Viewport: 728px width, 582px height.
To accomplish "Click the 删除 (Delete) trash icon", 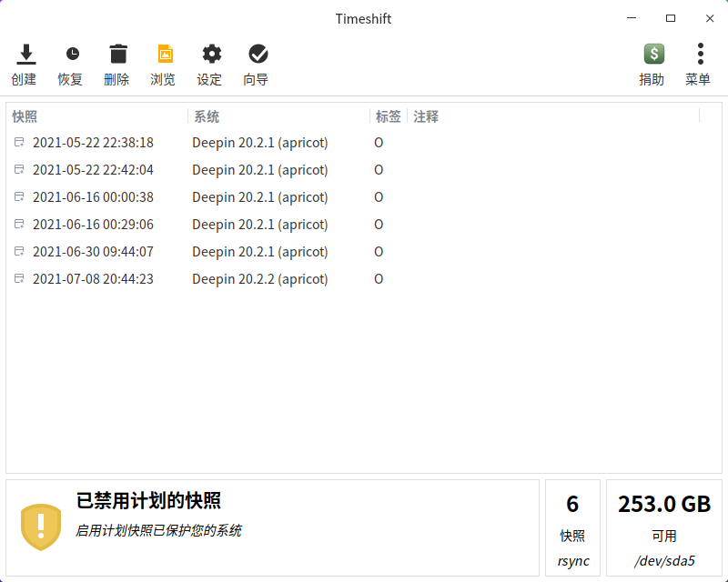I will pyautogui.click(x=118, y=54).
